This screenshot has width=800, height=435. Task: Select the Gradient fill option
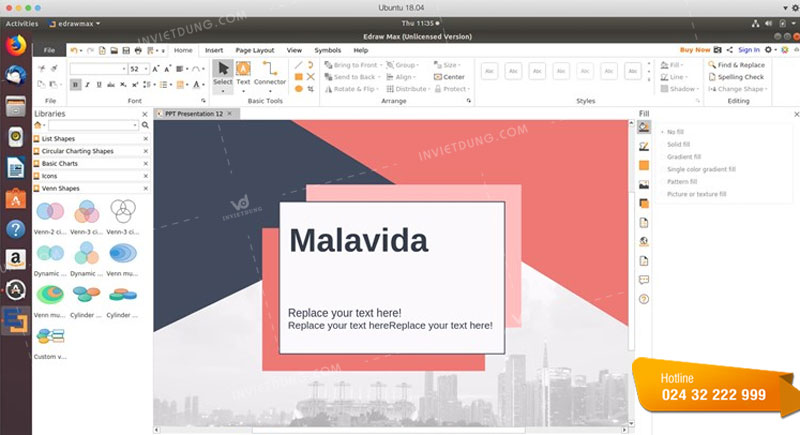pyautogui.click(x=683, y=157)
